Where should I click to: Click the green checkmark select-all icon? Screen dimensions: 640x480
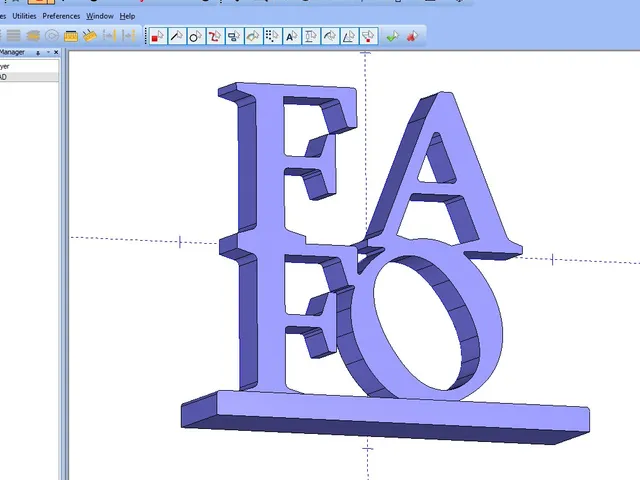click(393, 36)
